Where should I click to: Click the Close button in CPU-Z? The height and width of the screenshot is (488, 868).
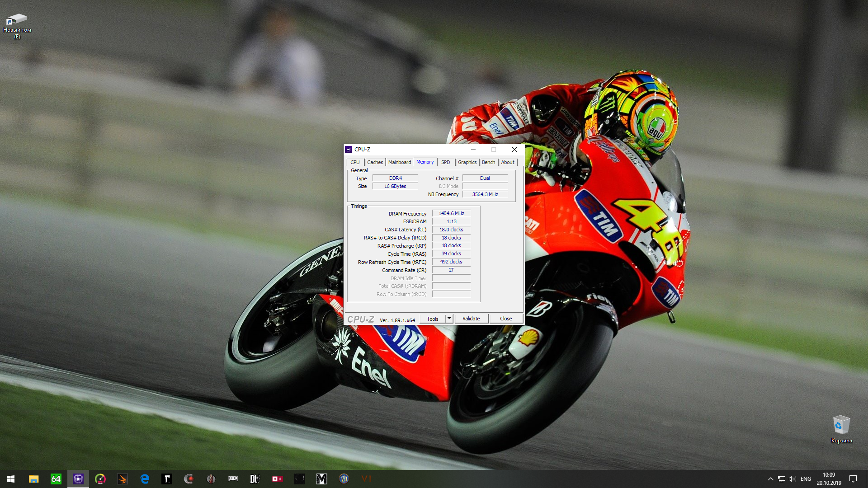coord(506,319)
